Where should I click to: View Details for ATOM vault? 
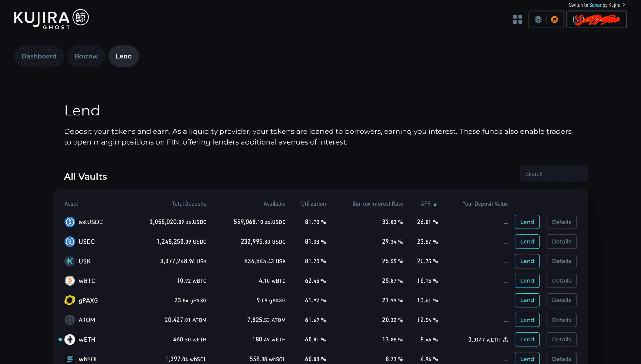(562, 320)
